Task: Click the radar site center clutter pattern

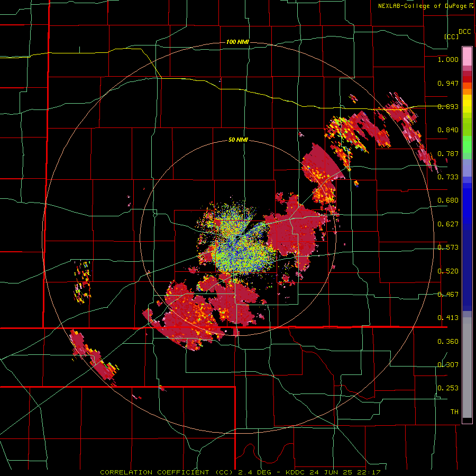Action: 239,237
